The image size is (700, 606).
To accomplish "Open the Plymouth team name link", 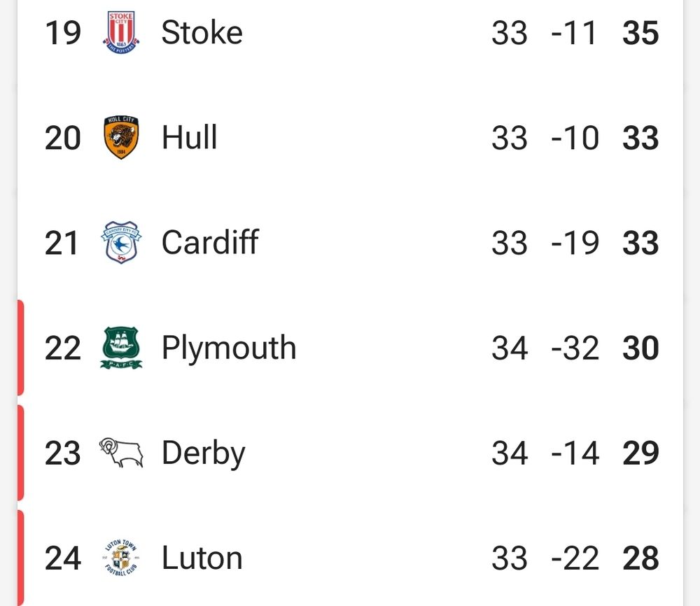I will pos(228,348).
